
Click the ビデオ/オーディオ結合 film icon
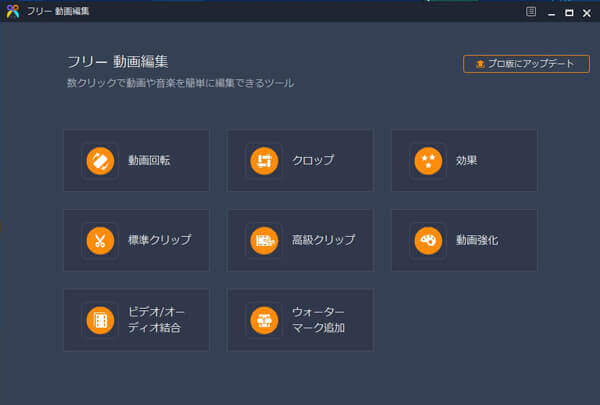tap(100, 320)
